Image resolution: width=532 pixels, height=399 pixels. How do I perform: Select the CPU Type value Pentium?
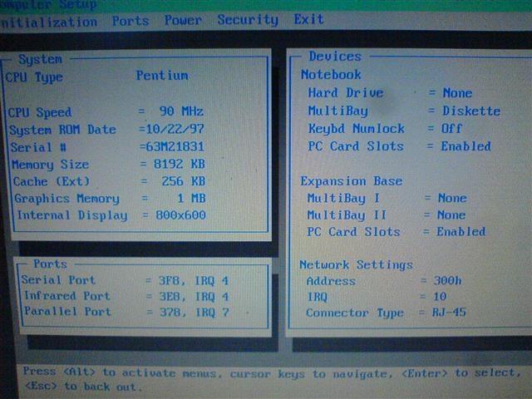(162, 76)
